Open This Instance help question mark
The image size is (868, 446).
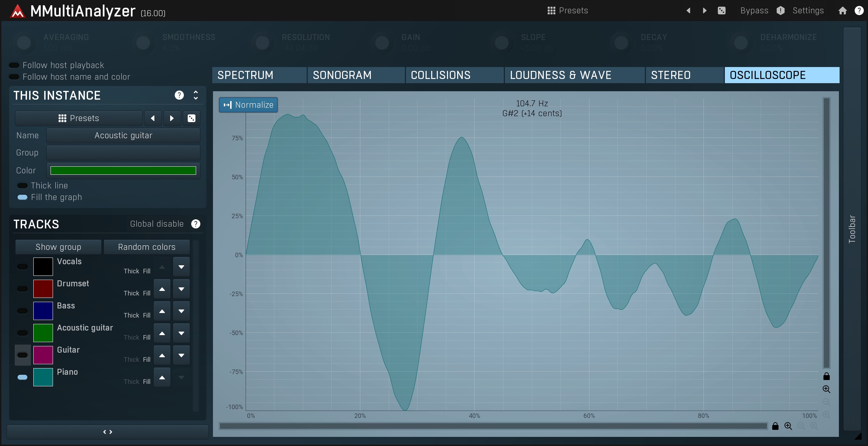(179, 95)
